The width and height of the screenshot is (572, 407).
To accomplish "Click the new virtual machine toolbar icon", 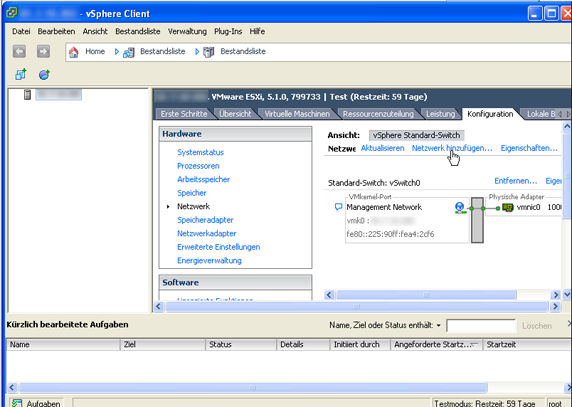I will click(x=20, y=74).
